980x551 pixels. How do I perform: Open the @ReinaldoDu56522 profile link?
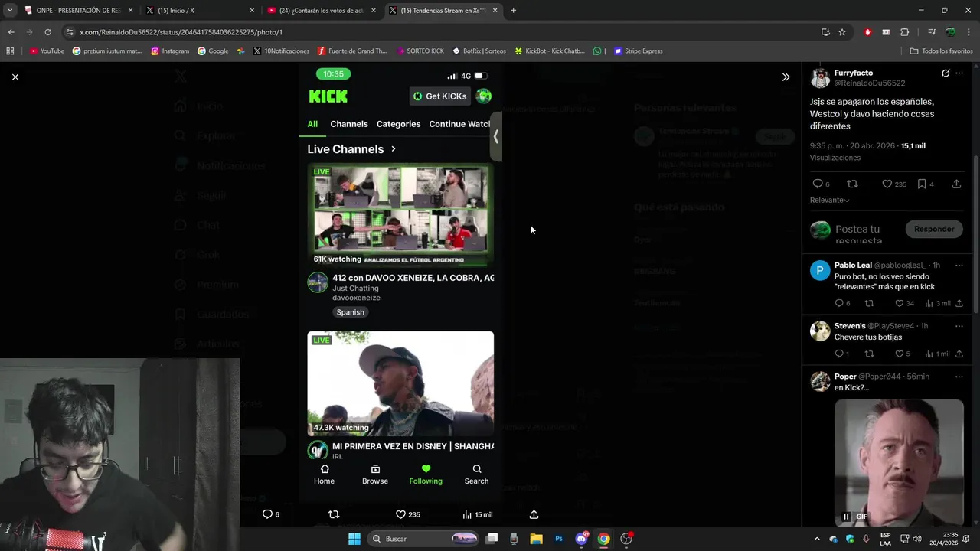(x=870, y=83)
